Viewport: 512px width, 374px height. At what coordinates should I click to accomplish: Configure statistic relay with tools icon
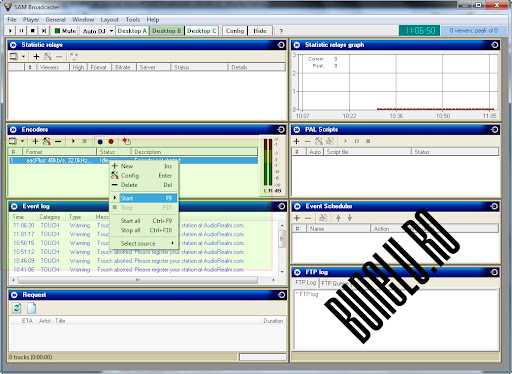48,57
